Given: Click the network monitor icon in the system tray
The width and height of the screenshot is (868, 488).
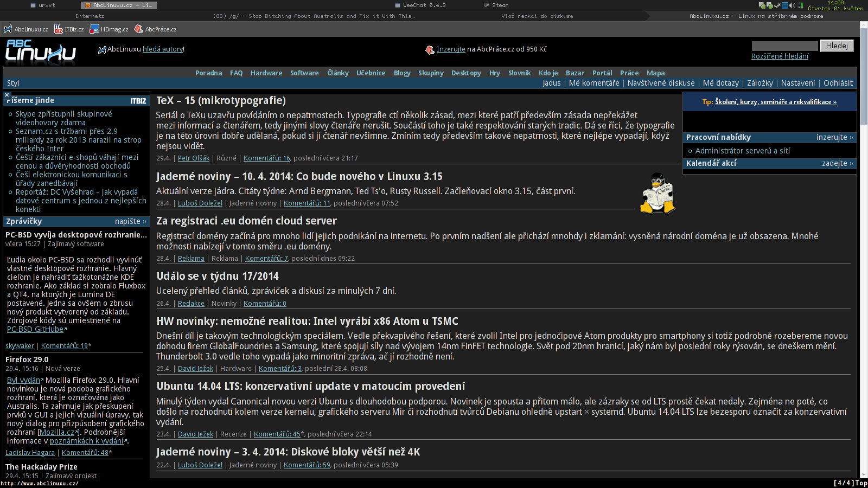Looking at the screenshot, I should point(800,5).
